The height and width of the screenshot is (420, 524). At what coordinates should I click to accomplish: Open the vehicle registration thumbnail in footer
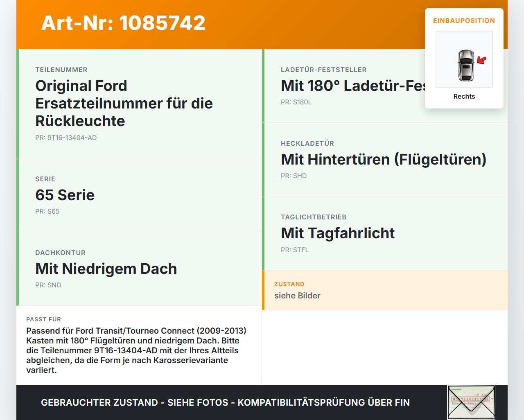coord(471,402)
